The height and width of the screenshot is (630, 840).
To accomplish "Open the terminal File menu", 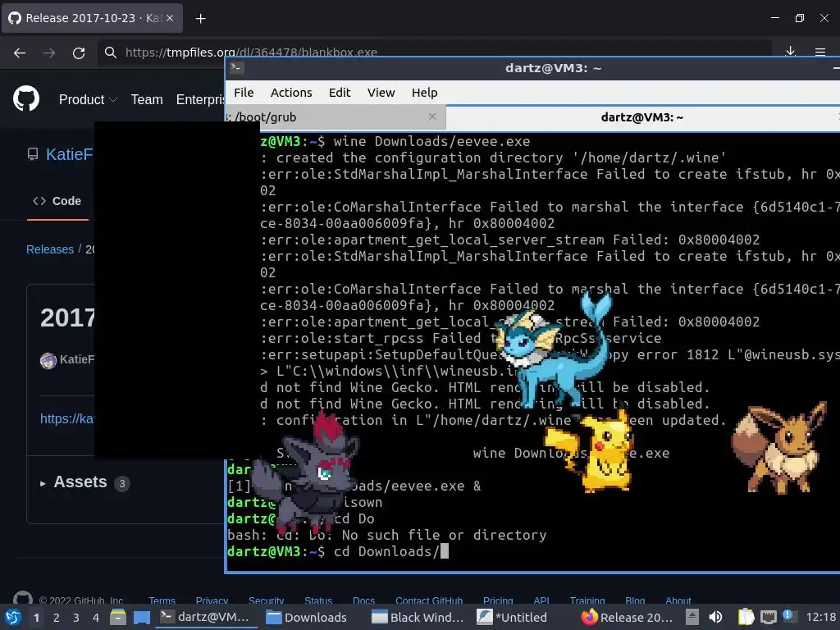I will pos(244,93).
